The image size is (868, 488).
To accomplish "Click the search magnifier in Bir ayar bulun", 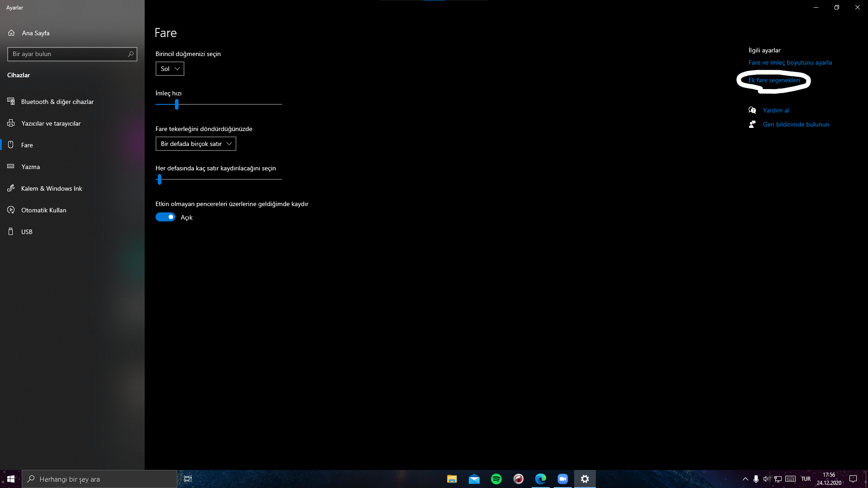I will click(x=131, y=54).
